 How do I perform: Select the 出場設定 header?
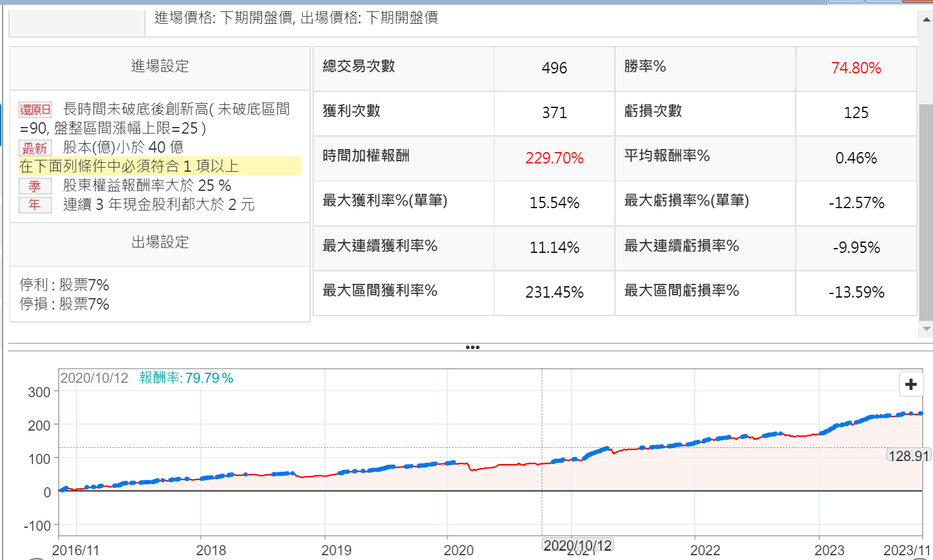(x=160, y=242)
